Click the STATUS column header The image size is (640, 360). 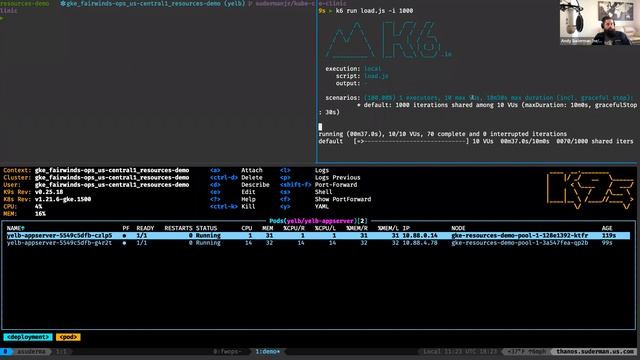click(x=206, y=228)
